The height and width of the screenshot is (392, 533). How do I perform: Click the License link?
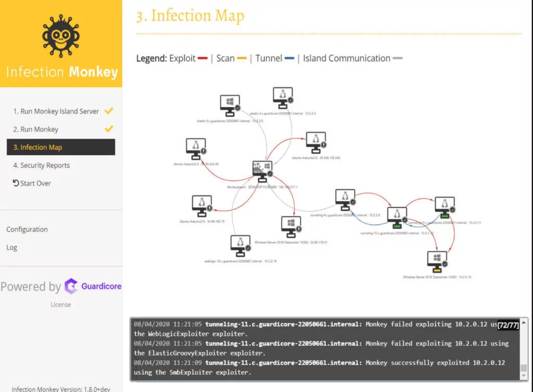click(x=60, y=305)
